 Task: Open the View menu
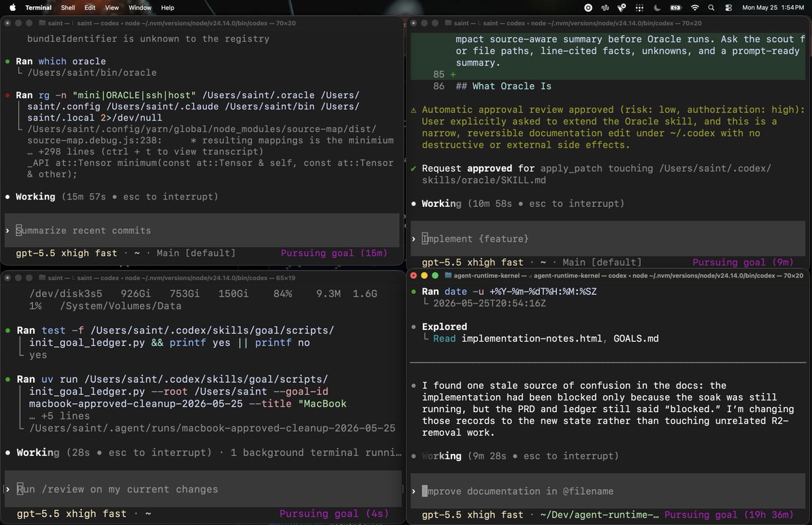tap(112, 7)
